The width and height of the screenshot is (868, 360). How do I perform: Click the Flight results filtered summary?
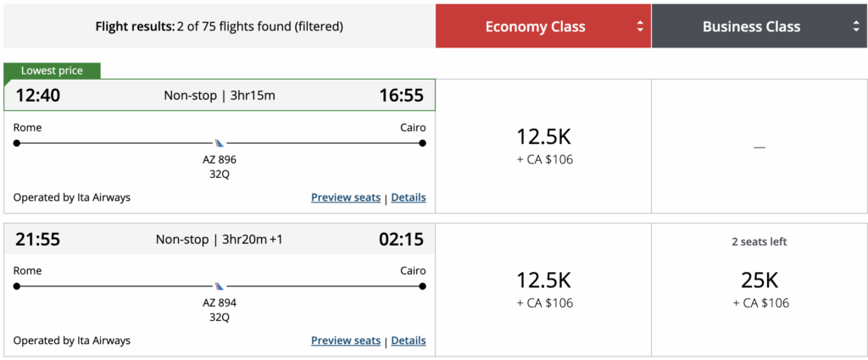[220, 26]
